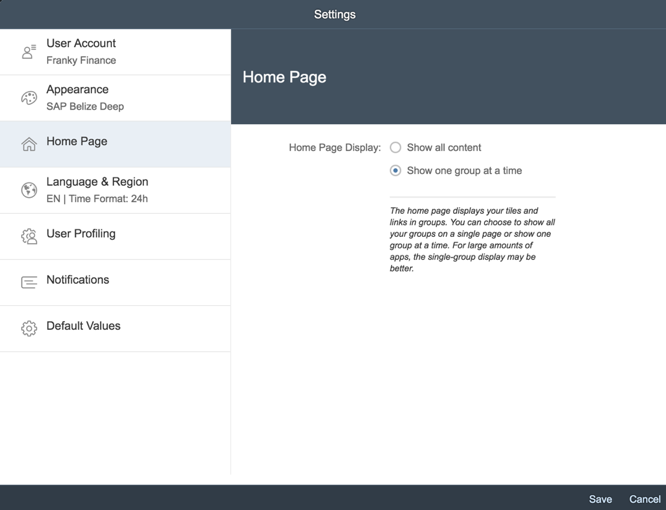This screenshot has width=666, height=510.
Task: Click the User Account person icon
Action: click(29, 52)
